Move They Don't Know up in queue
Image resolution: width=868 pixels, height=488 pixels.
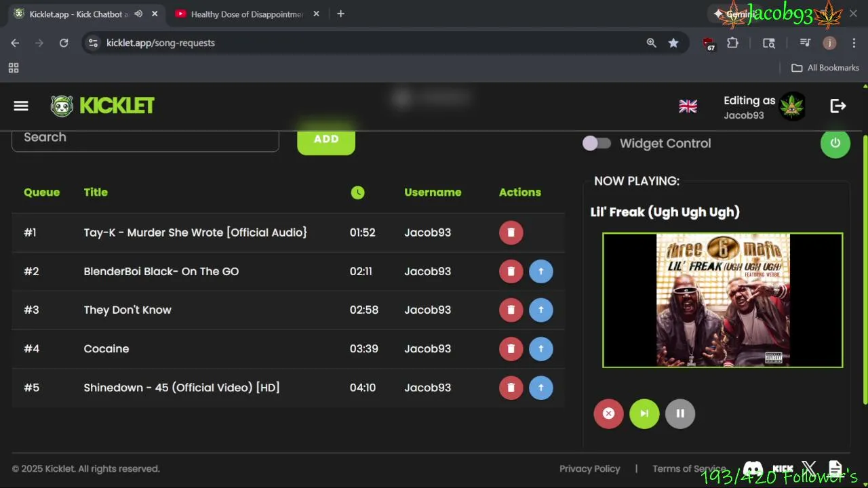tap(541, 310)
